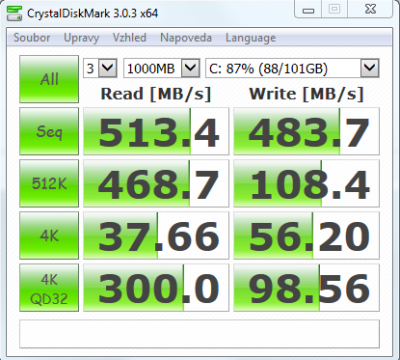Click the Seq read result 513.4
Screen dimensions: 400x360
pyautogui.click(x=156, y=131)
